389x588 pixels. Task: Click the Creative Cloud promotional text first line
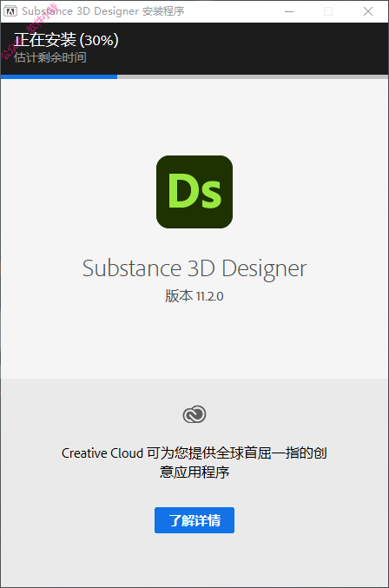coord(194,453)
